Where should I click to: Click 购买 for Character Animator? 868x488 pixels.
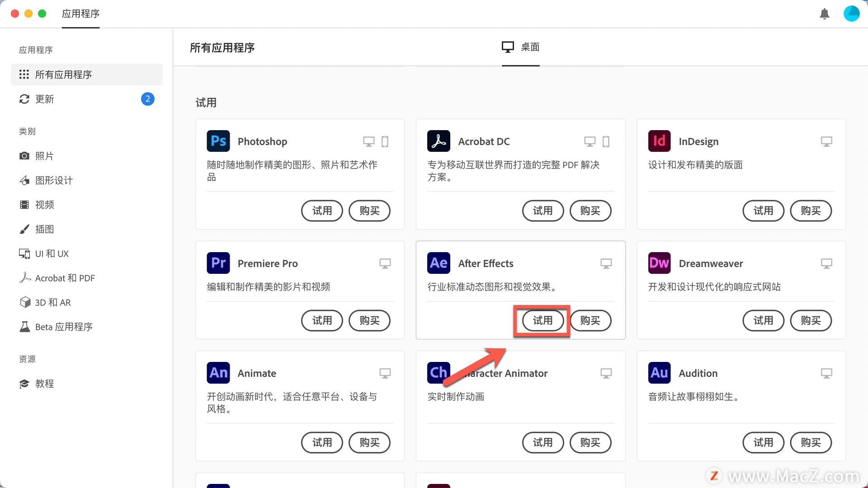590,443
